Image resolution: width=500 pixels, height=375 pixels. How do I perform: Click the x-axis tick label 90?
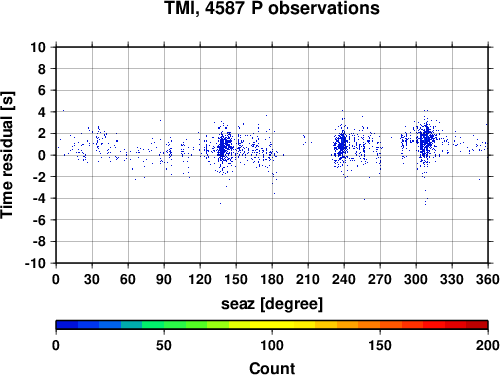[x=164, y=279]
